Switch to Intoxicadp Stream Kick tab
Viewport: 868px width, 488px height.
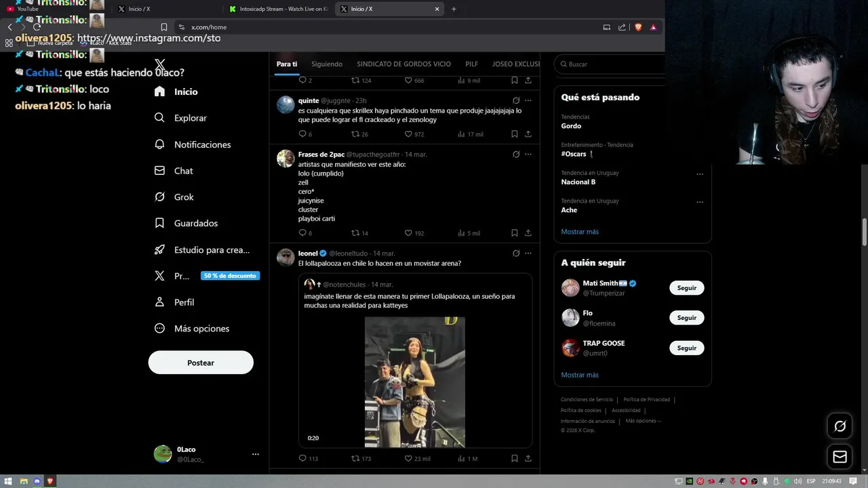tap(278, 9)
